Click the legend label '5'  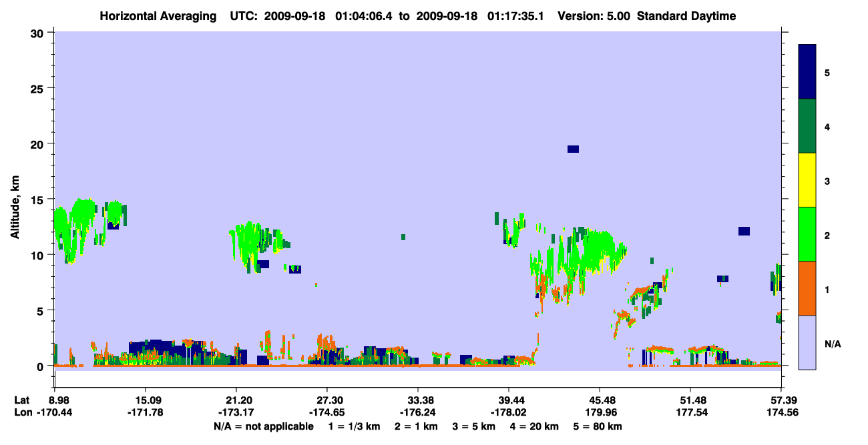[827, 72]
